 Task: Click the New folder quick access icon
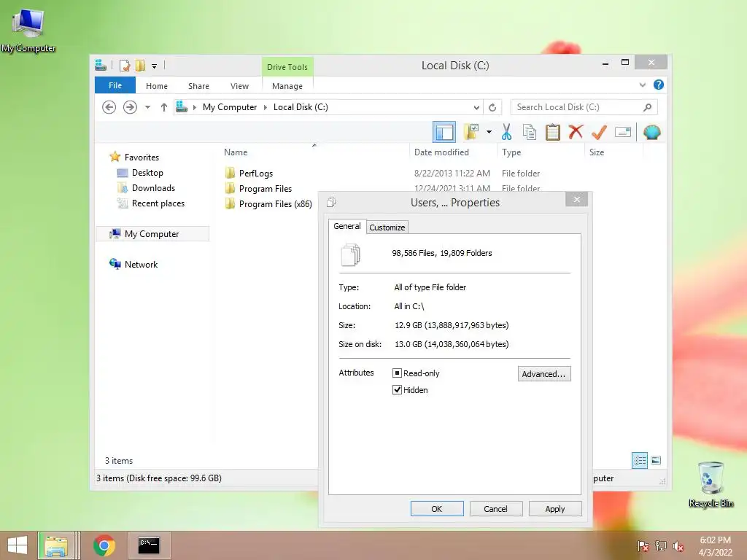140,65
